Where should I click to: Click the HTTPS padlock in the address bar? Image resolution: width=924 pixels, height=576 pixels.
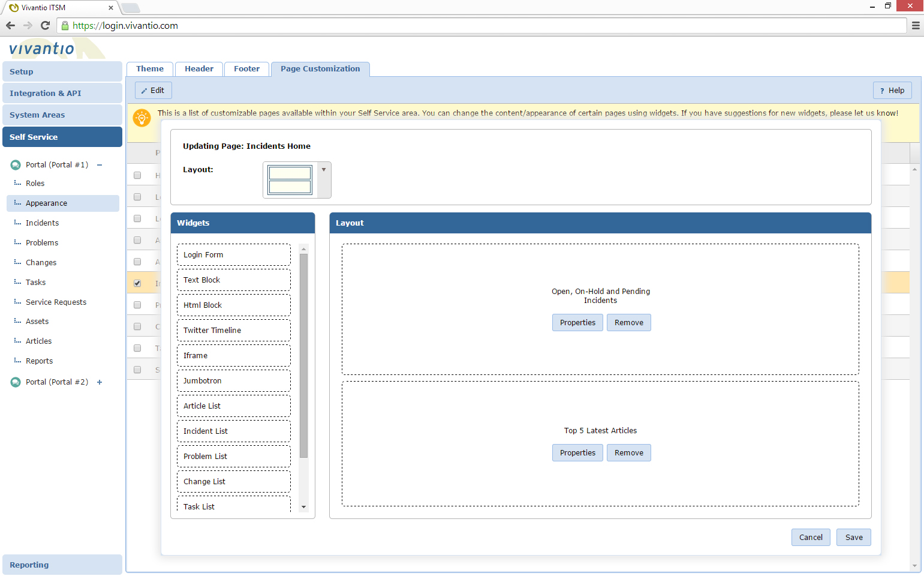[64, 26]
